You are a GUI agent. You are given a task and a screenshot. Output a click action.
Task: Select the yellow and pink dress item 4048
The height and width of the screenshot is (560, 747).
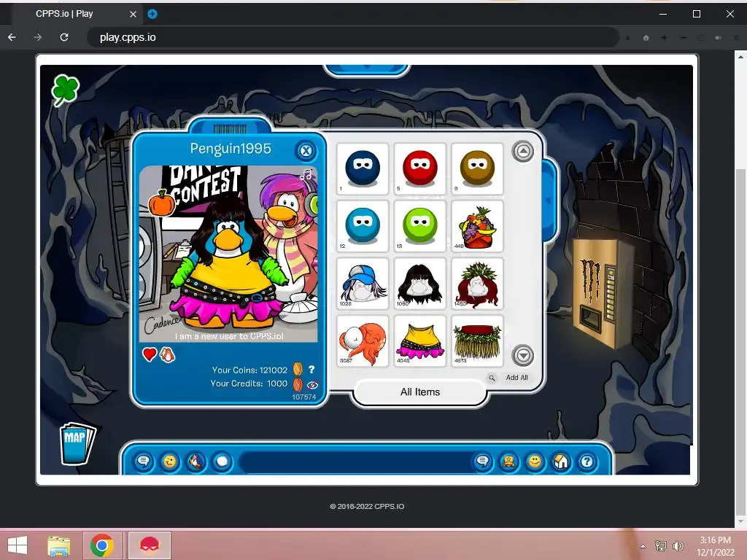coord(420,341)
